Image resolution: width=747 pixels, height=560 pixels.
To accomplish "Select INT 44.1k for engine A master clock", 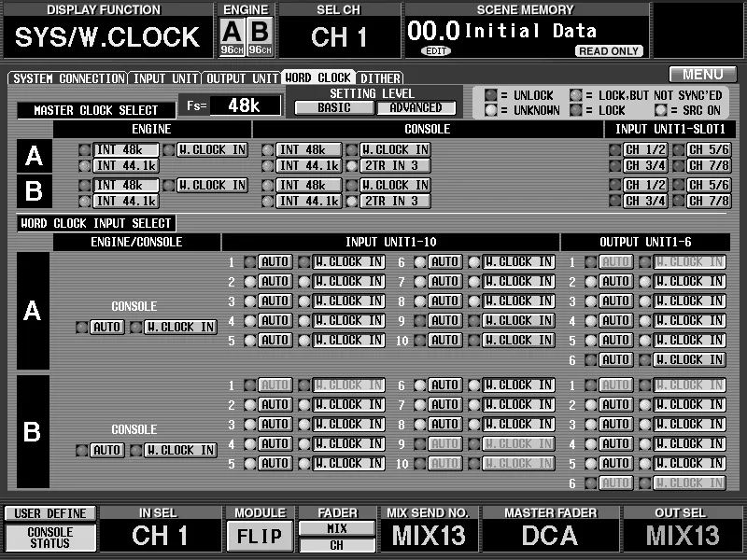I will (x=126, y=166).
